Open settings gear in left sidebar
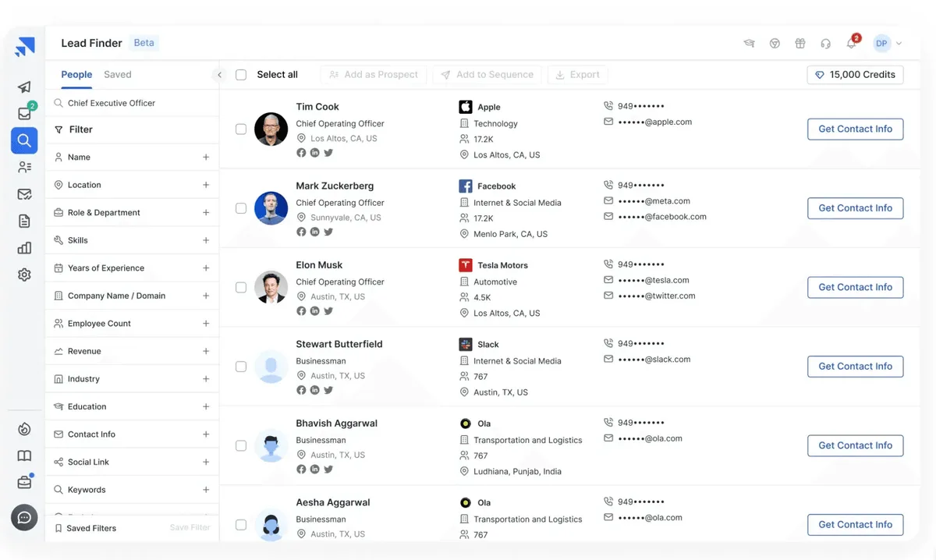The height and width of the screenshot is (560, 936). pos(24,275)
